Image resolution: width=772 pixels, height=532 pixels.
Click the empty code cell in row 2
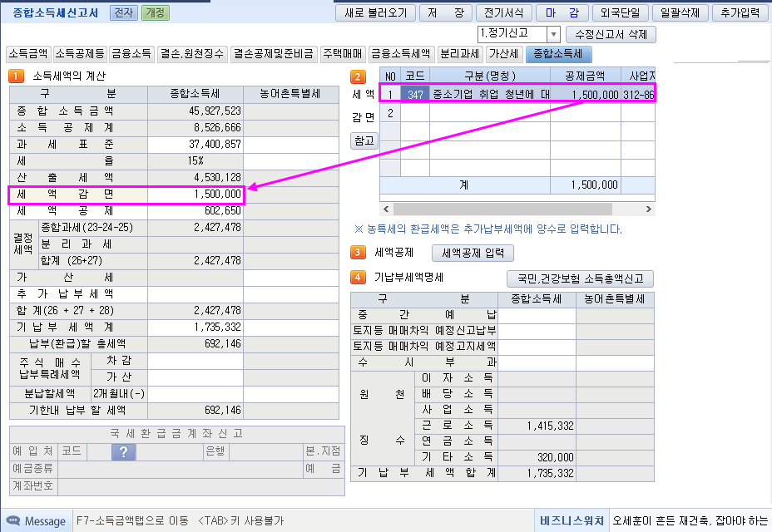point(415,113)
